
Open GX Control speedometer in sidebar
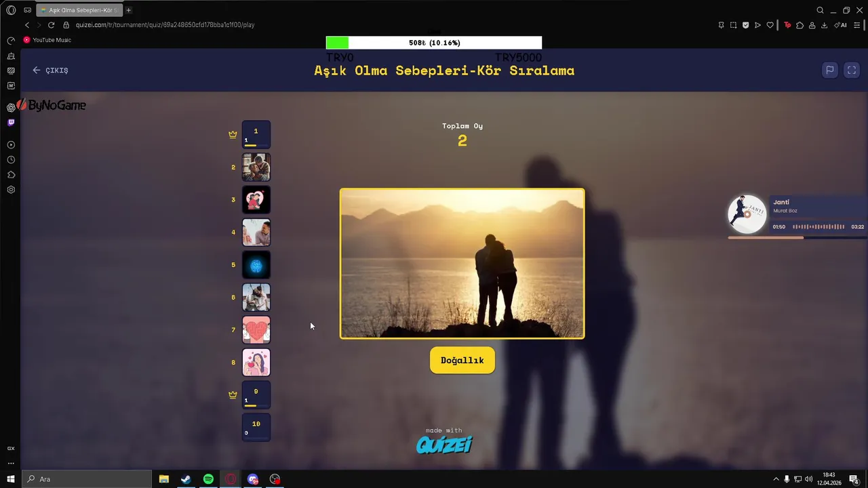pyautogui.click(x=11, y=41)
